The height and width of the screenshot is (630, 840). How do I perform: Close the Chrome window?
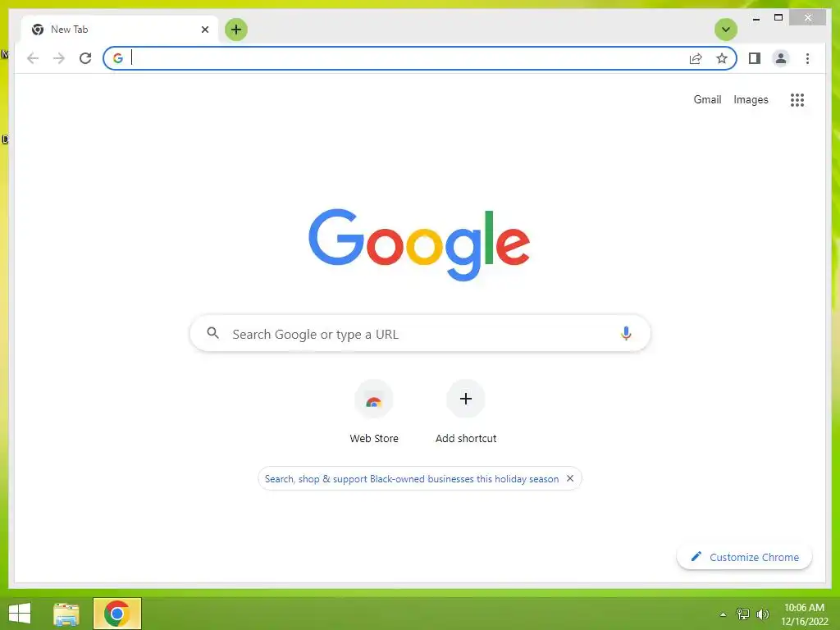coord(808,18)
